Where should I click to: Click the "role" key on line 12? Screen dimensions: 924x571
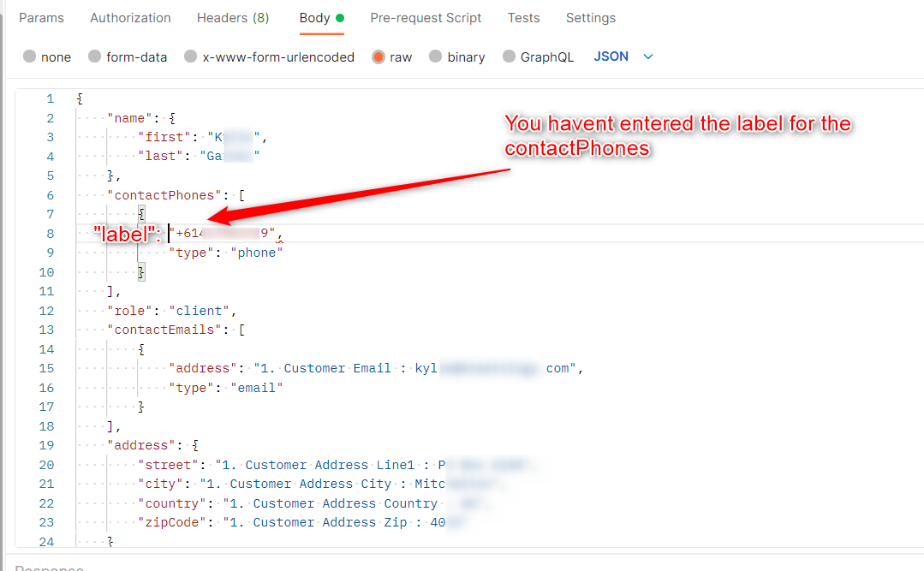(x=129, y=311)
